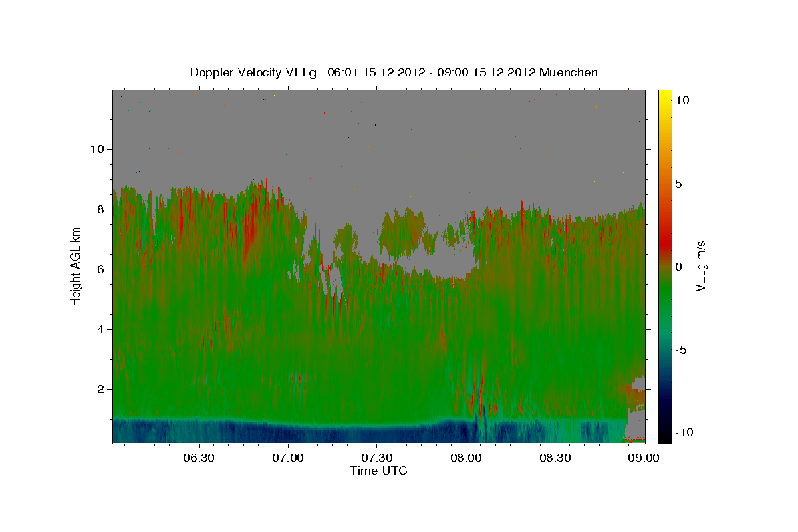This screenshot has width=798, height=532.
Task: Click the height axis label 6
Action: coord(102,269)
